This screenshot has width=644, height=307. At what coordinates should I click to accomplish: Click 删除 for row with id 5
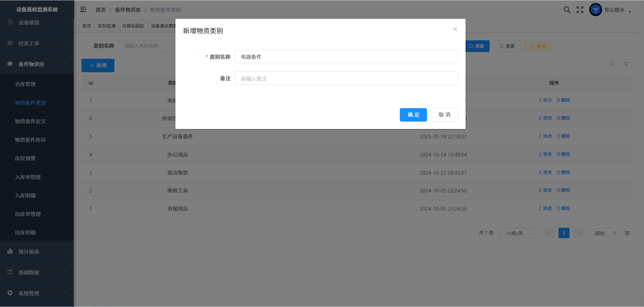(563, 136)
